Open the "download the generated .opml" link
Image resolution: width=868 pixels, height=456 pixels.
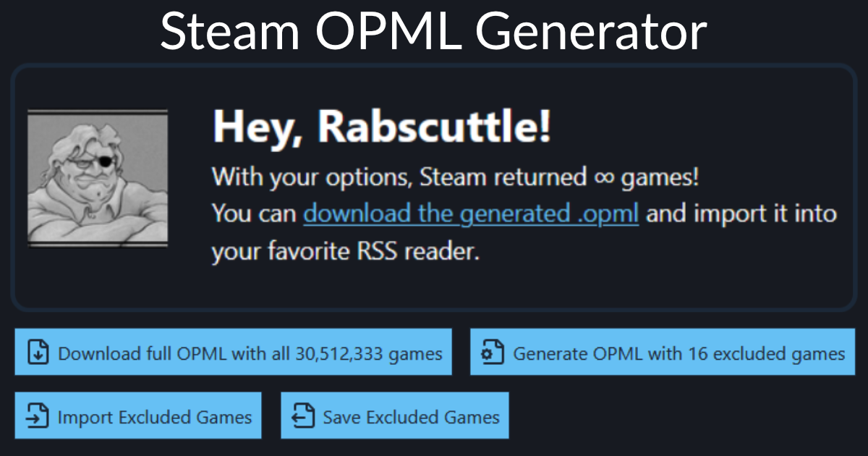click(470, 213)
